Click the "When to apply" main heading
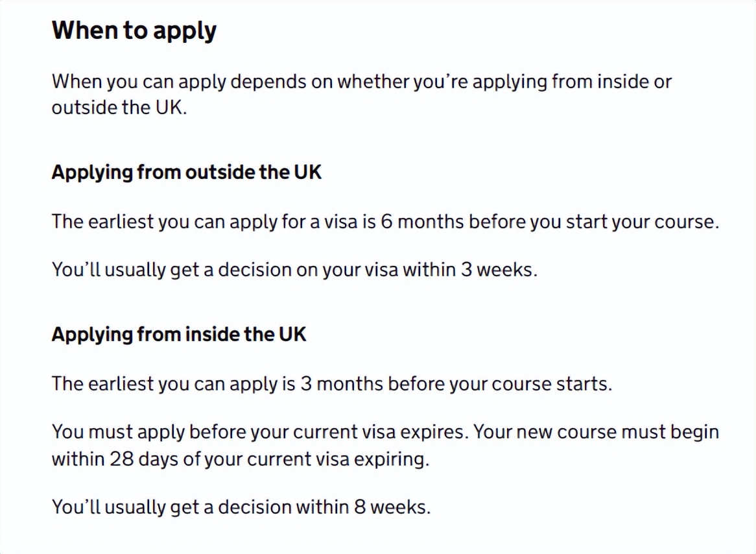 (x=134, y=31)
